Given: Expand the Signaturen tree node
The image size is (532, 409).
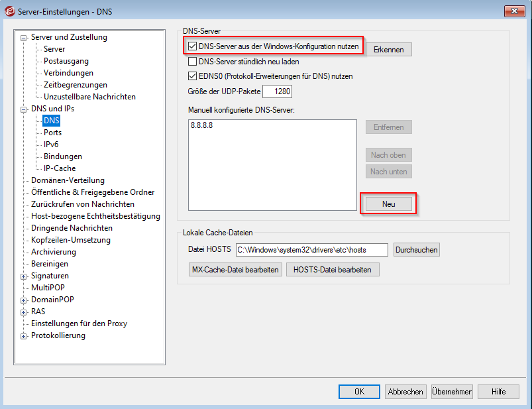Looking at the screenshot, I should click(24, 276).
